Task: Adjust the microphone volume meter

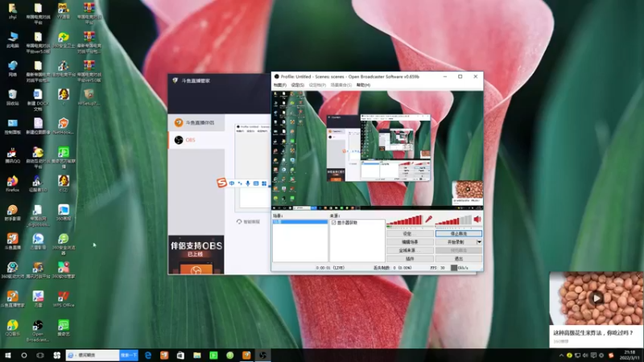Action: (405, 220)
